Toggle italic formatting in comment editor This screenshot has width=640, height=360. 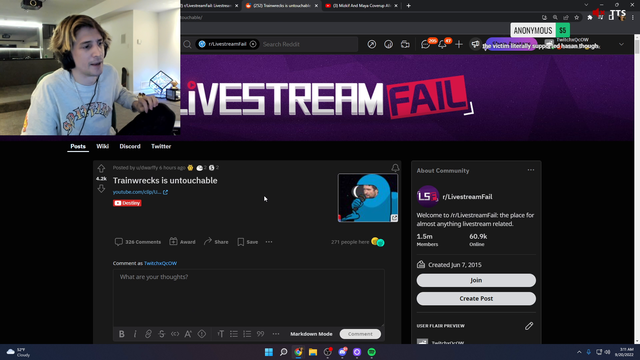coord(135,334)
